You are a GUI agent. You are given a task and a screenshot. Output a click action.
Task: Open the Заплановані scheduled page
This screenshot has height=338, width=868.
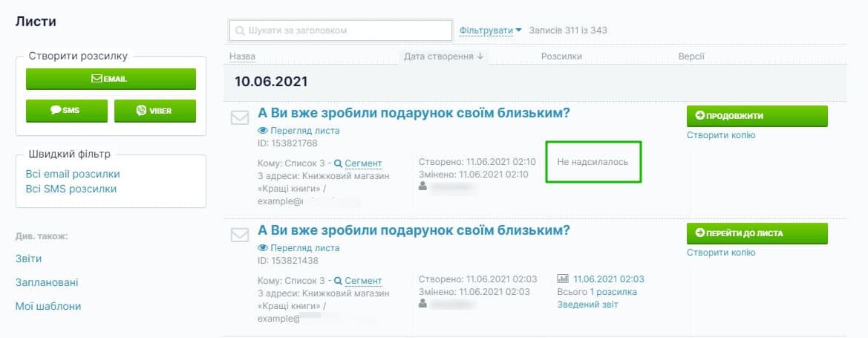click(x=47, y=282)
